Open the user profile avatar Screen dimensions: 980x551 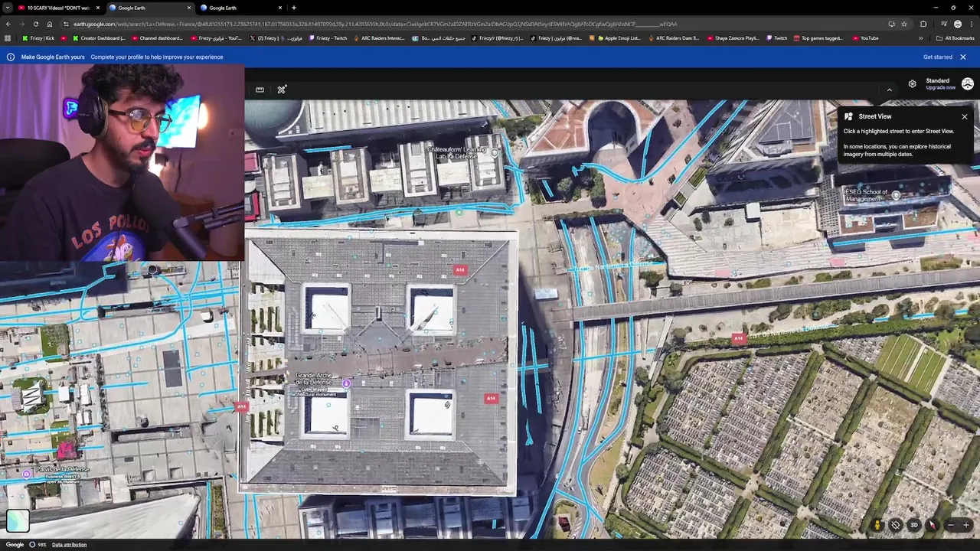point(968,83)
